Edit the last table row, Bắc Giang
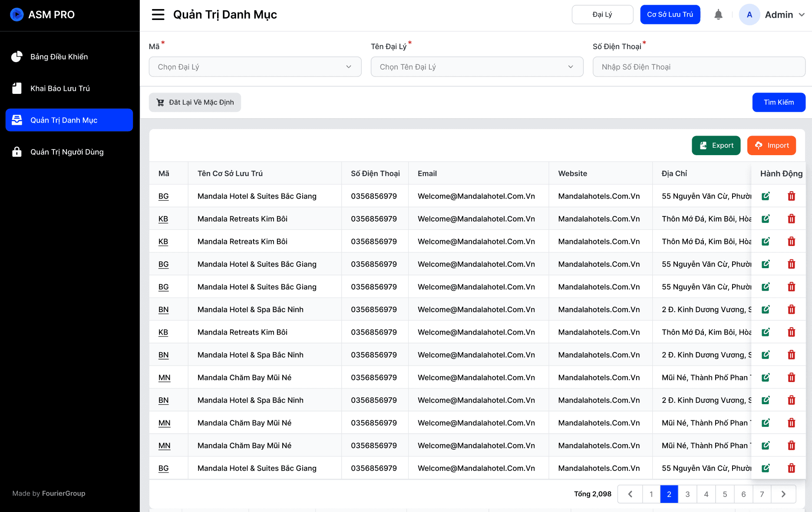812x512 pixels. (x=766, y=469)
